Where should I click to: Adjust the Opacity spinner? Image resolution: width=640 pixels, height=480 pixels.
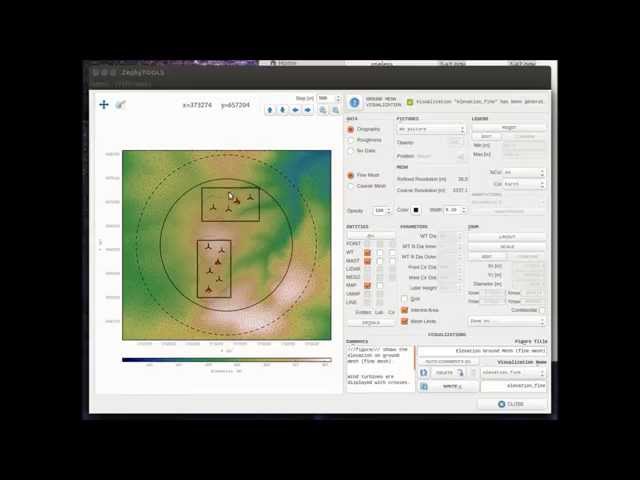click(382, 211)
